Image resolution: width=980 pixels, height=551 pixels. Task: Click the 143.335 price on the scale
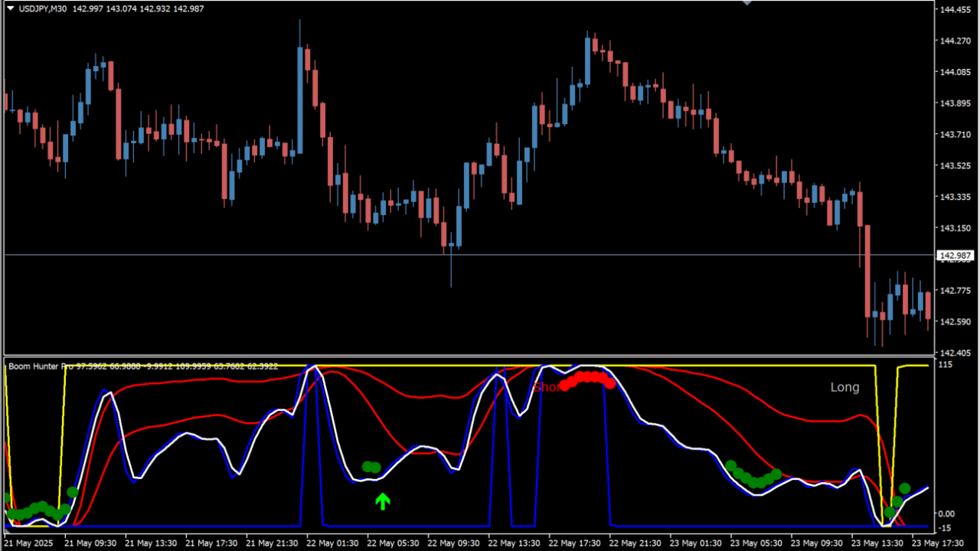[955, 197]
